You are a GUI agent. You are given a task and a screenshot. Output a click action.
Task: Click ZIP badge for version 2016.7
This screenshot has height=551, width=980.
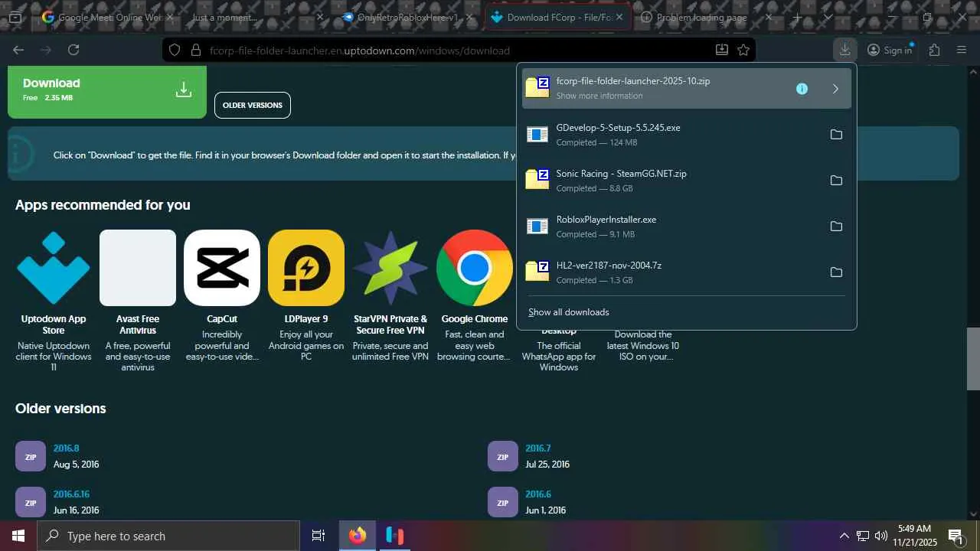503,456
